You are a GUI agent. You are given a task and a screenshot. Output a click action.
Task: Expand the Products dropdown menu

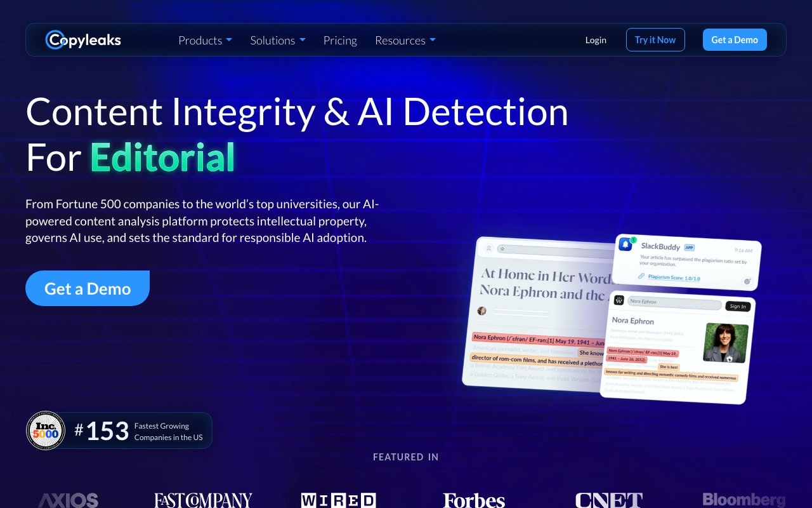(x=205, y=40)
